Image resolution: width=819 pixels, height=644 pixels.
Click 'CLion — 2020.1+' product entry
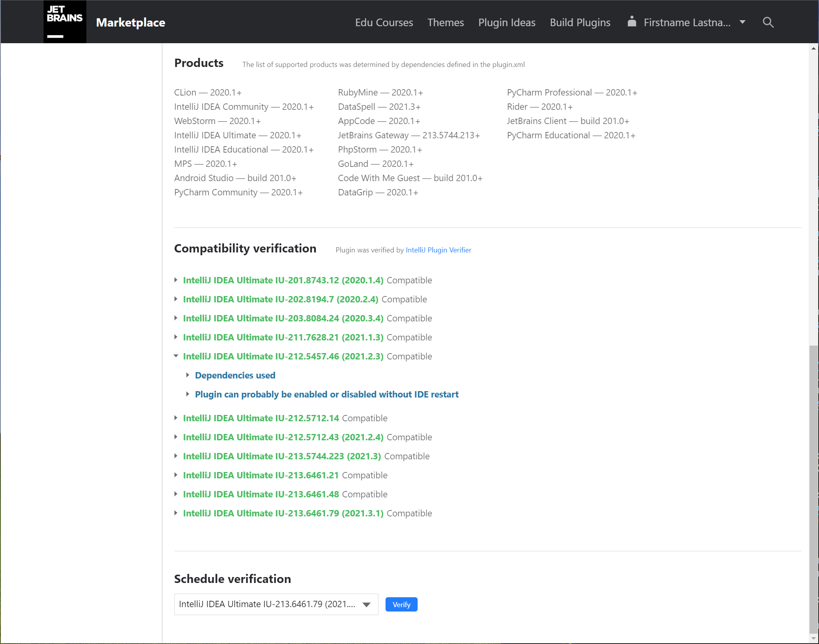(x=208, y=92)
